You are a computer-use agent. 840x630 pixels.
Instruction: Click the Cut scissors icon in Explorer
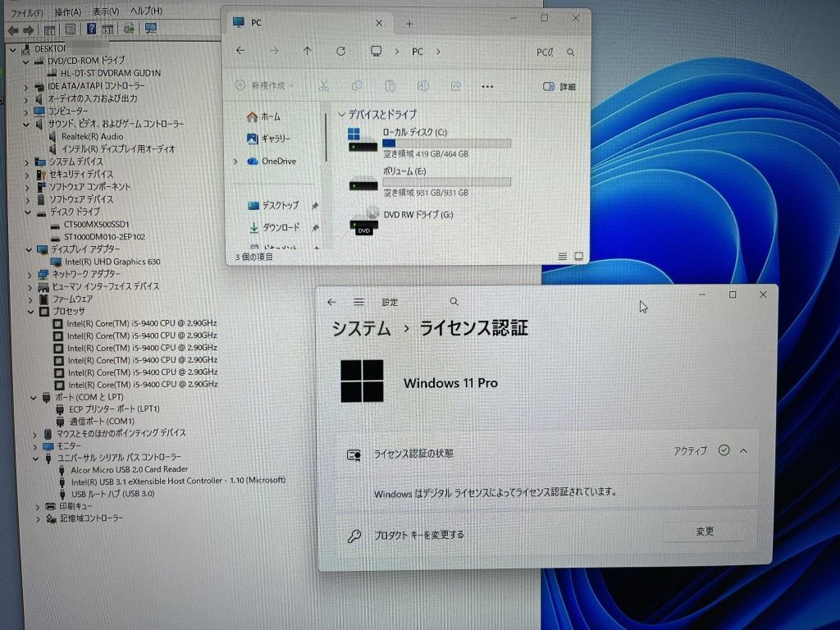point(323,85)
